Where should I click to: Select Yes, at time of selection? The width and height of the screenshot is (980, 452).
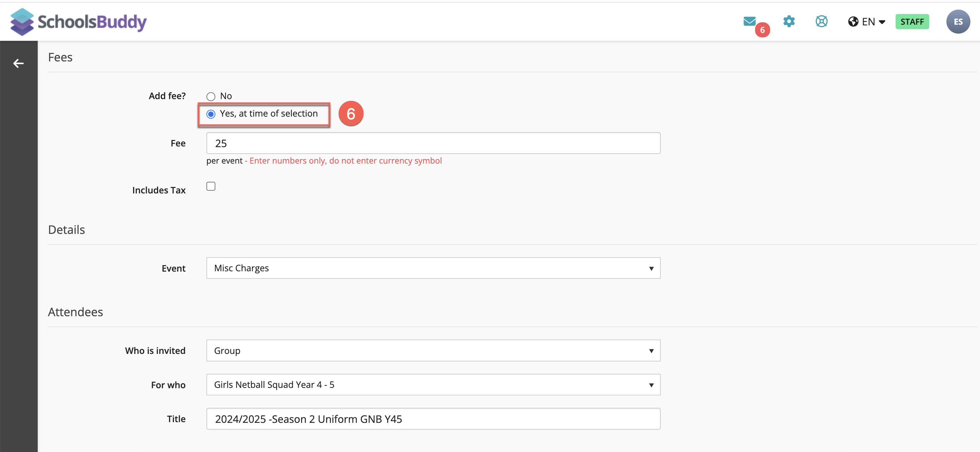(211, 114)
